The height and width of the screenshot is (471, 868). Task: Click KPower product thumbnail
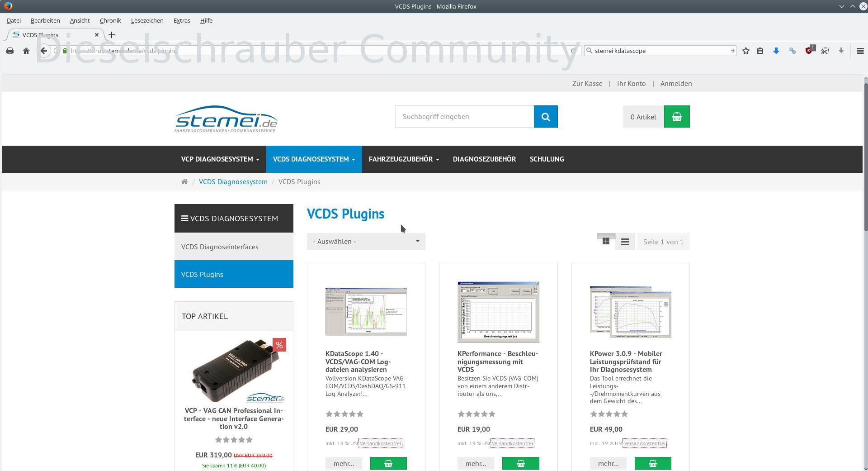click(x=630, y=312)
